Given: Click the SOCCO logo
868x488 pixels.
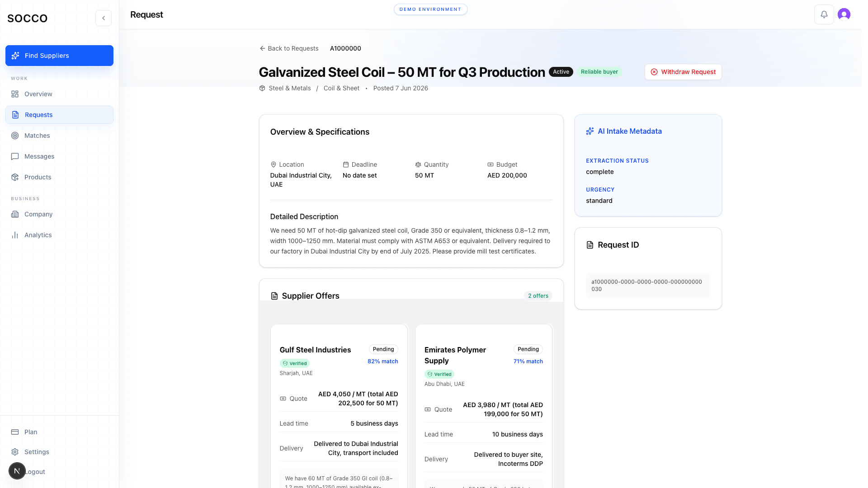Looking at the screenshot, I should click(28, 18).
